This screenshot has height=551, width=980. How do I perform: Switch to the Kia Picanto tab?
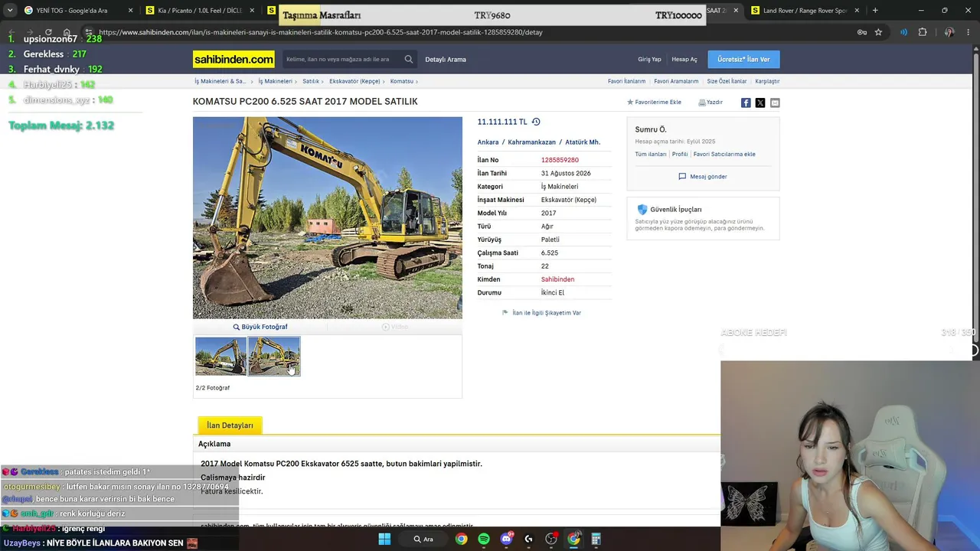pyautogui.click(x=198, y=11)
